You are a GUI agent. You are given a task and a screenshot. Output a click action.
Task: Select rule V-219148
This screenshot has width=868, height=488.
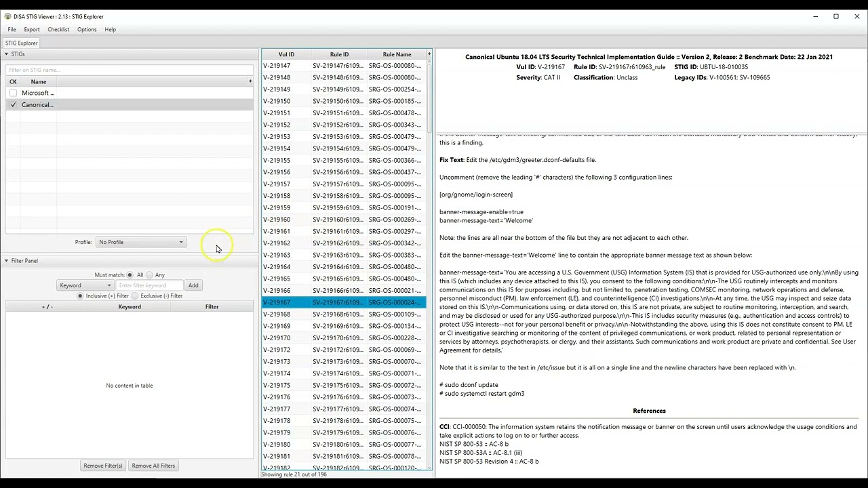(x=344, y=77)
